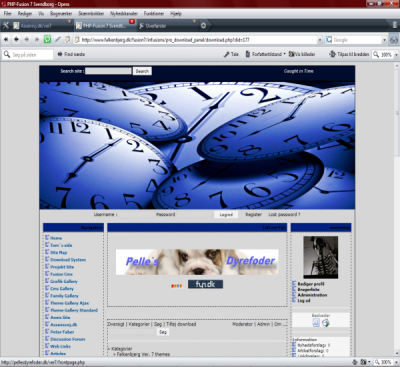
Task: Open the closed tabs trash icon
Action: point(395,25)
